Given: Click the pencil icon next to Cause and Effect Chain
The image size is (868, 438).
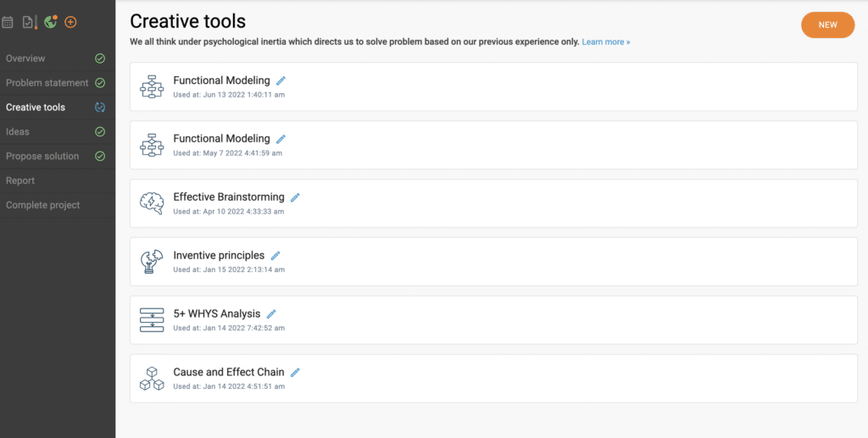Looking at the screenshot, I should point(295,372).
